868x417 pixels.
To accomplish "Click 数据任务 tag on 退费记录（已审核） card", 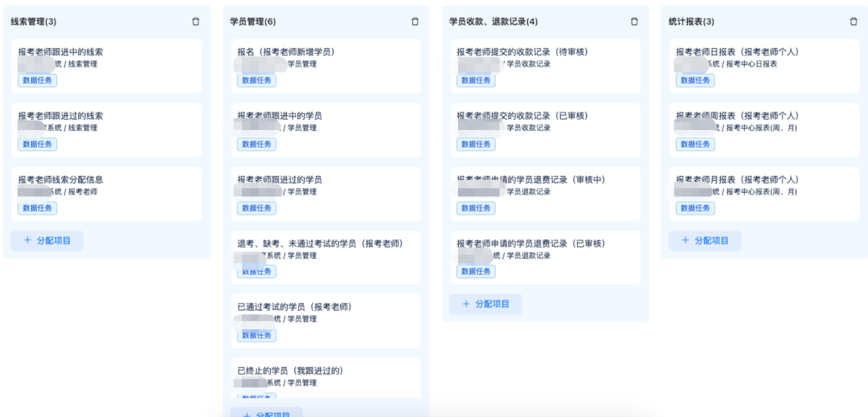I will (476, 272).
